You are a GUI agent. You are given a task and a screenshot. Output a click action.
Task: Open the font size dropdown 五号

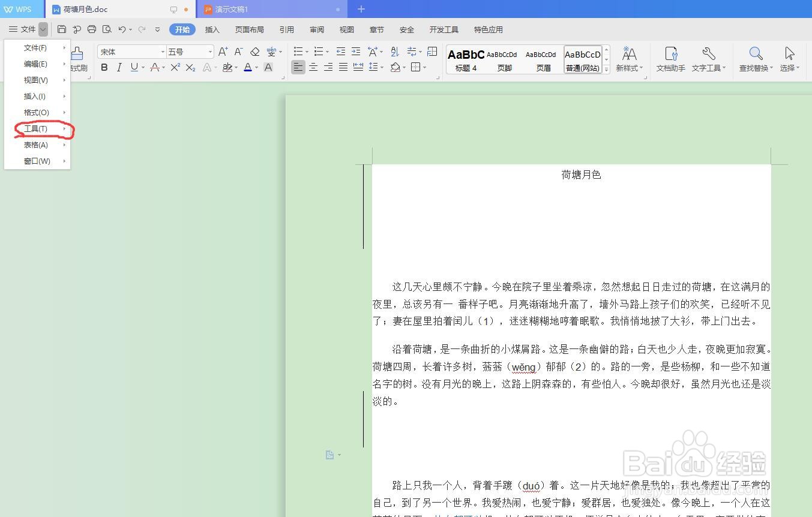tap(210, 52)
